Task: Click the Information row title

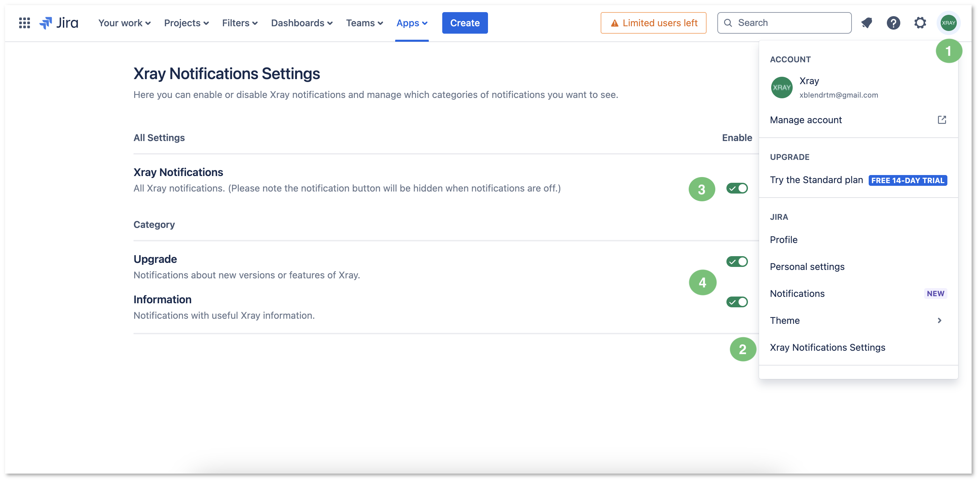Action: [162, 300]
